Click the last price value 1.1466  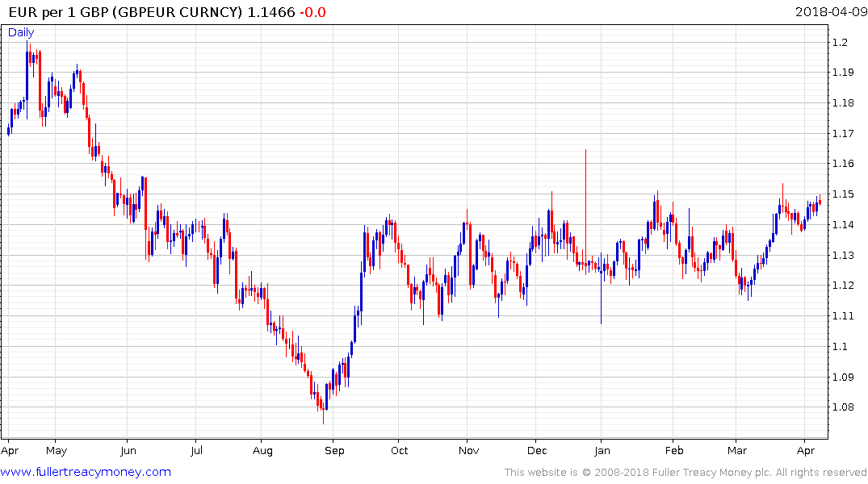(271, 12)
